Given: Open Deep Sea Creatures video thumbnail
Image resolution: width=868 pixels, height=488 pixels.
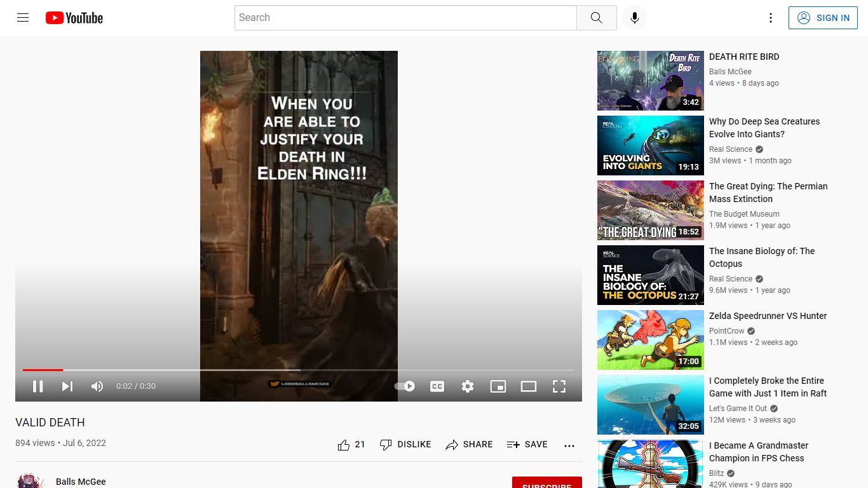Looking at the screenshot, I should [651, 146].
